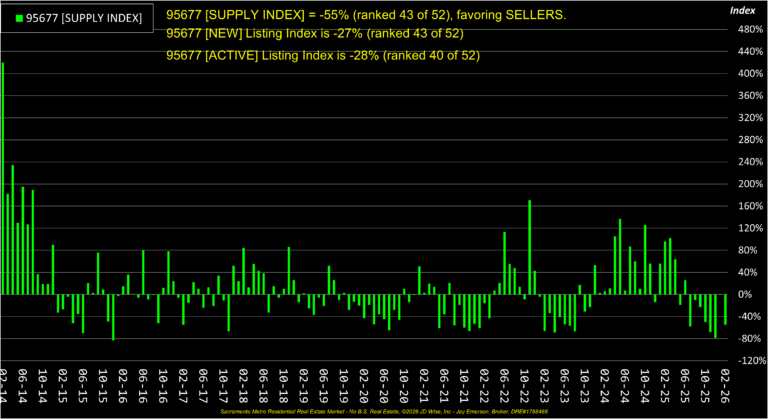Click the 02-19 date label
The image size is (768, 419).
coord(304,386)
